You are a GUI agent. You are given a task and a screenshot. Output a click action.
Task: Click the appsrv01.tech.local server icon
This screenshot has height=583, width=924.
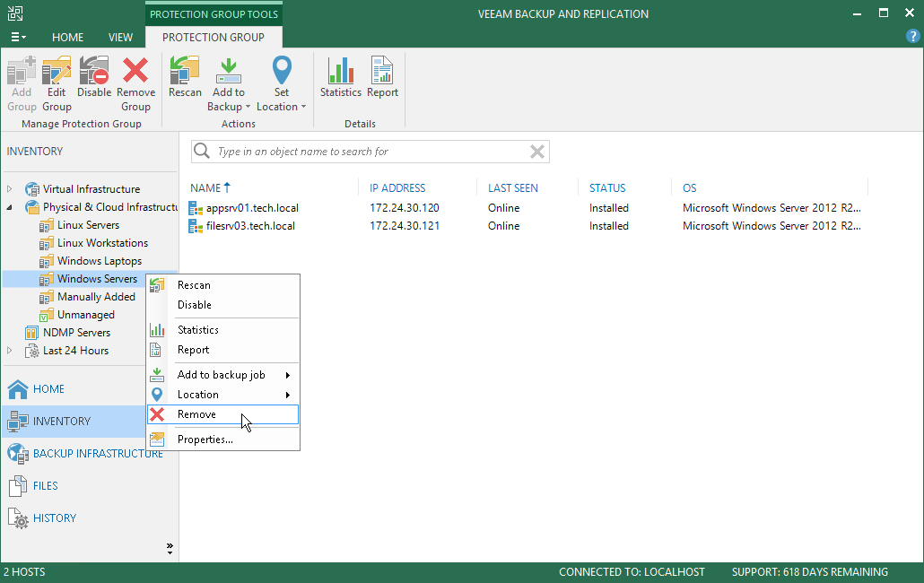coord(196,208)
